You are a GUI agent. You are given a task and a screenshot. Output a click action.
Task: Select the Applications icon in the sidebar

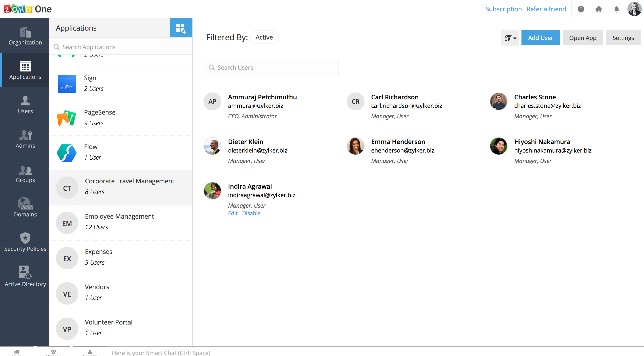pos(25,70)
